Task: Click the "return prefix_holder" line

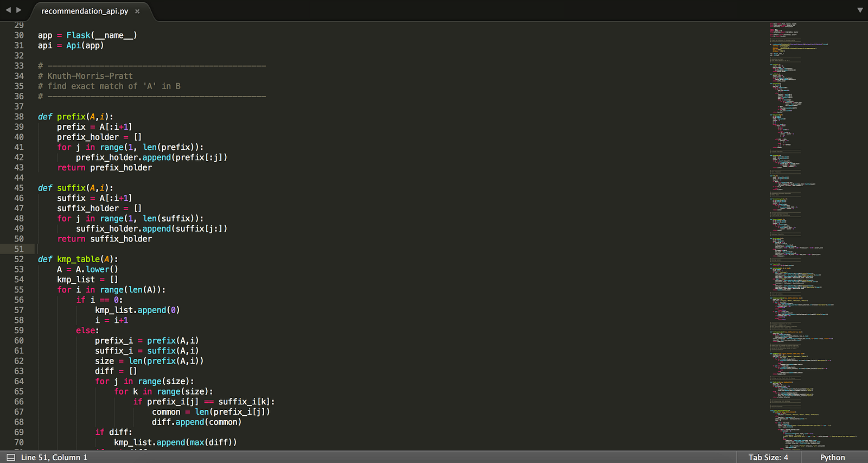Action: pyautogui.click(x=105, y=168)
